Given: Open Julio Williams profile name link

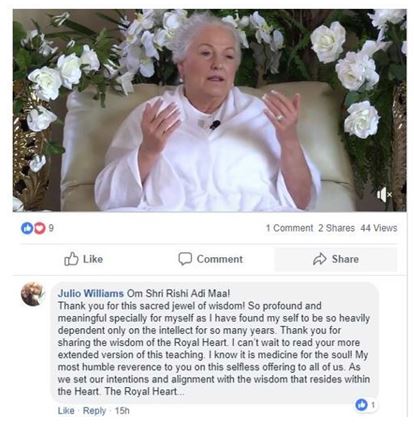Looking at the screenshot, I should pos(91,294).
